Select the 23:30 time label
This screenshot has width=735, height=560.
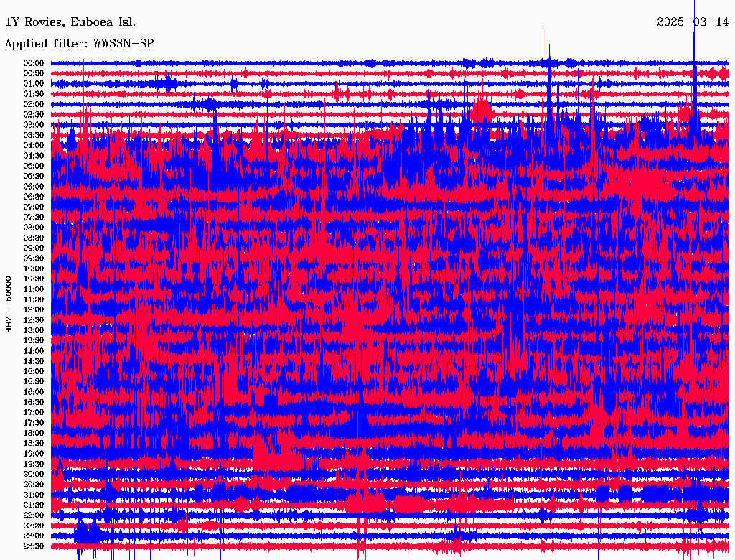pyautogui.click(x=33, y=546)
